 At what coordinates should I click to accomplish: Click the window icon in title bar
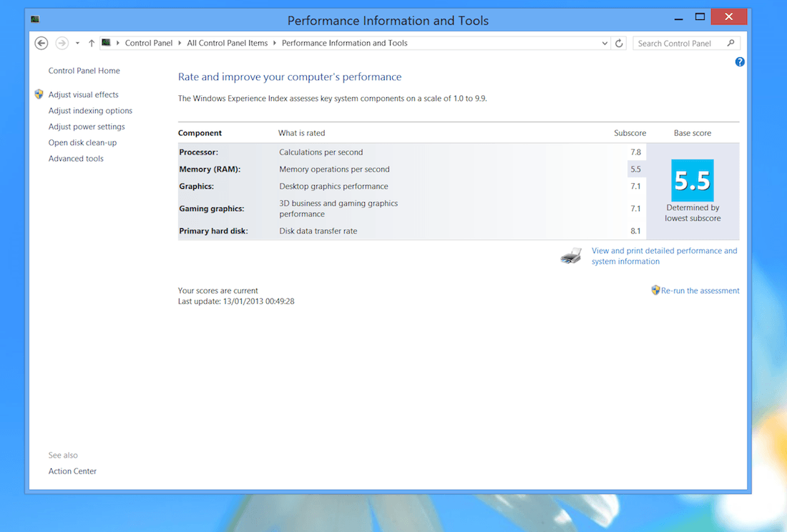tap(35, 19)
